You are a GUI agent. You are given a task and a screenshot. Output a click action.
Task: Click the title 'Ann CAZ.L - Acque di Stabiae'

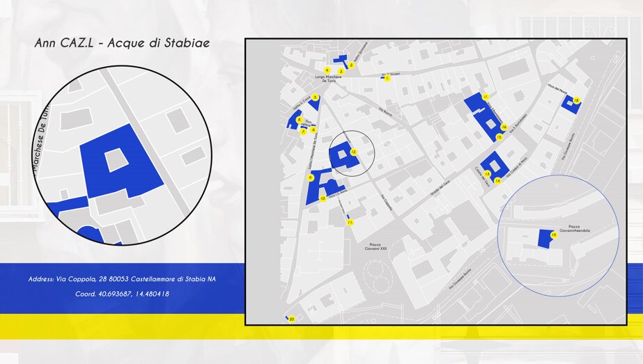coord(122,43)
